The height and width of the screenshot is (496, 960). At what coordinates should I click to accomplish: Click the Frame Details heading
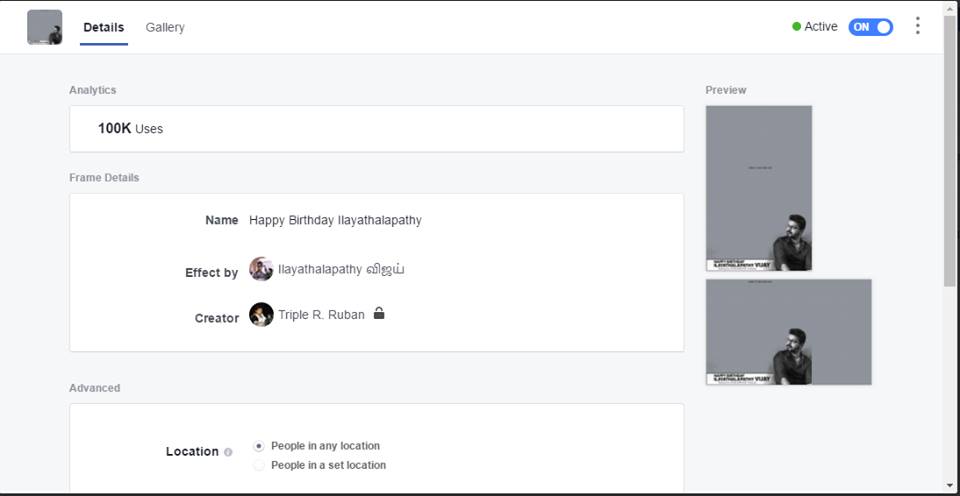click(104, 178)
